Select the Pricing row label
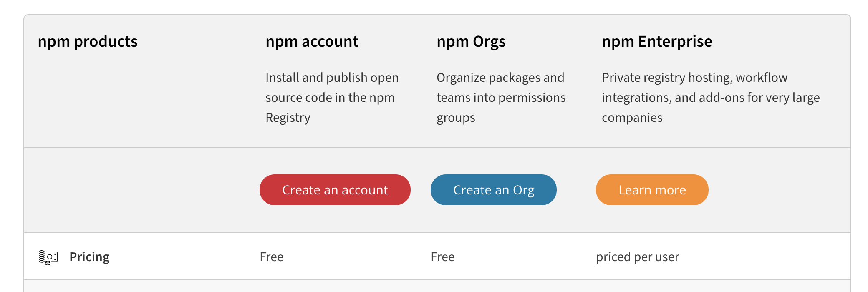 tap(89, 257)
